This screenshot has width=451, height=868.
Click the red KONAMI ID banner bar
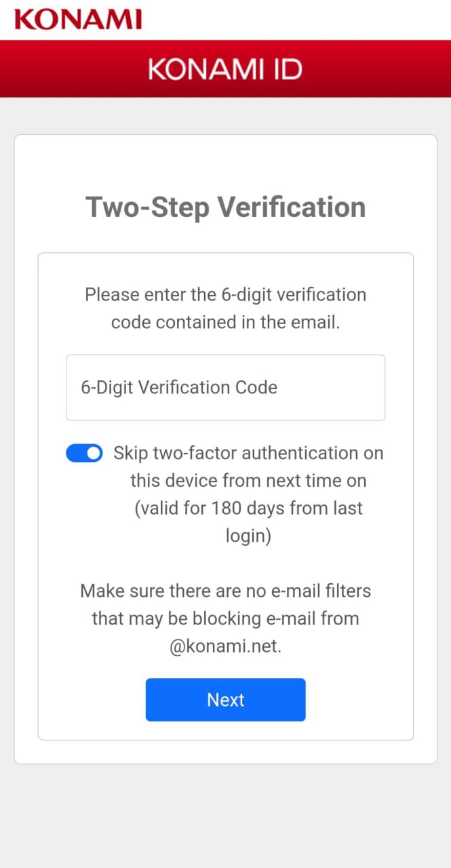coord(380,69)
